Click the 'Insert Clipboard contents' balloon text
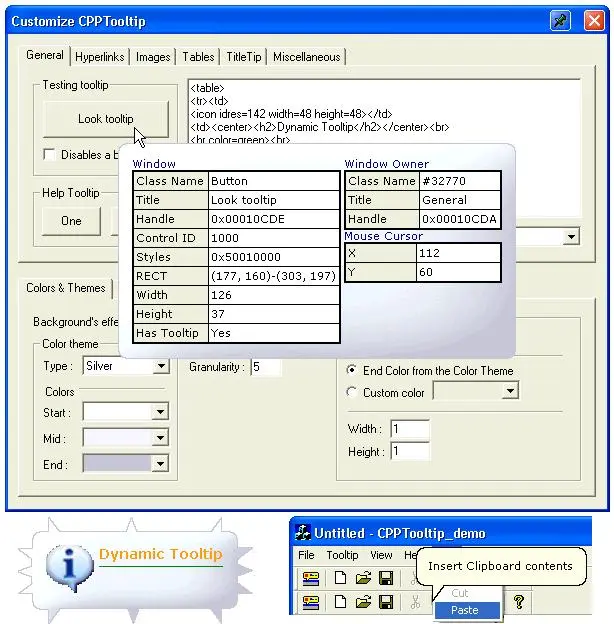The image size is (614, 624). [500, 566]
